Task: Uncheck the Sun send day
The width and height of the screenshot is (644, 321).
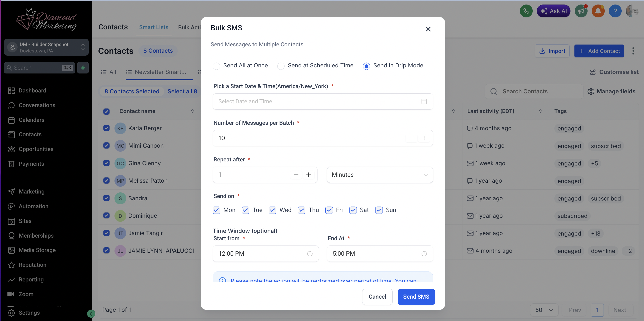Action: pyautogui.click(x=379, y=210)
